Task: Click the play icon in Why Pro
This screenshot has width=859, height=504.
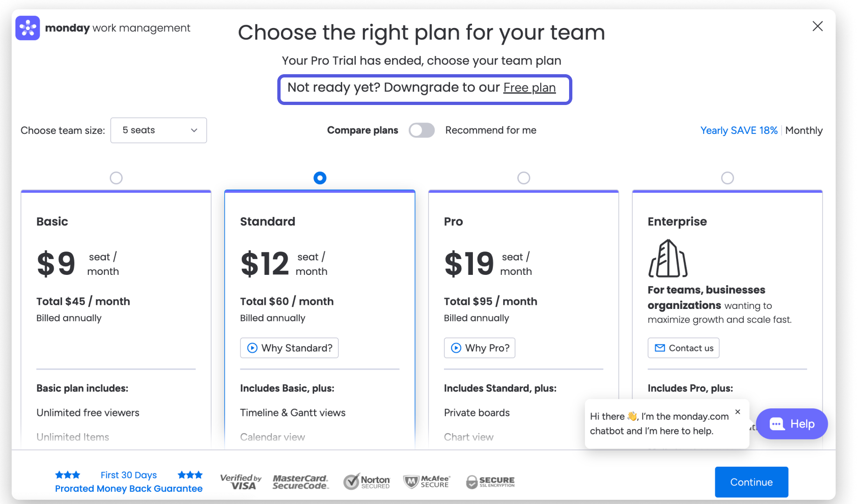Action: click(x=456, y=348)
